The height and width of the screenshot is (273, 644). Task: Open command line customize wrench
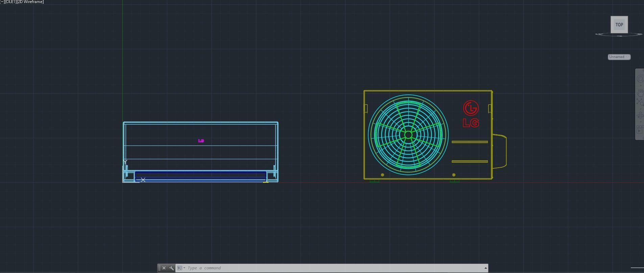point(171,268)
